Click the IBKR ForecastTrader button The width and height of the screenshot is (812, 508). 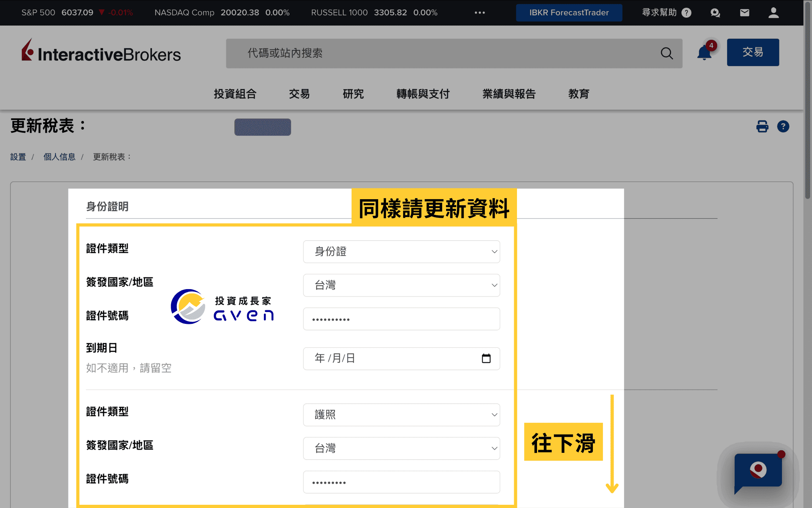(x=569, y=13)
